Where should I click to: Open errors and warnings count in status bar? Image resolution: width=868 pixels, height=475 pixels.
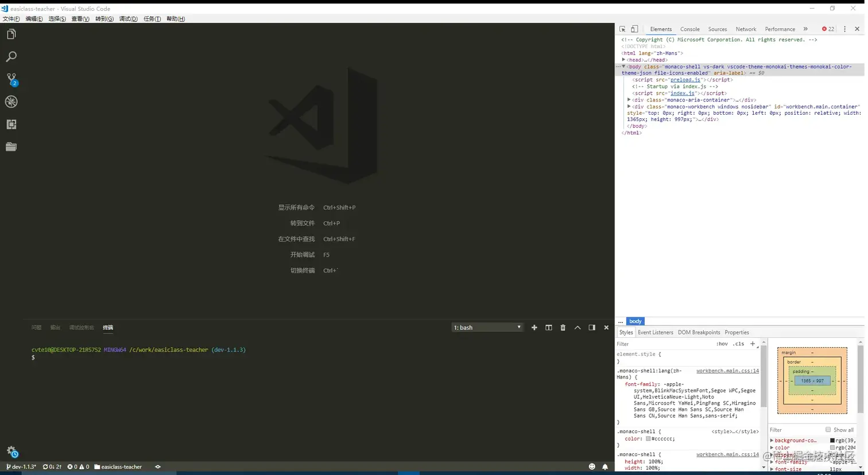click(x=78, y=467)
